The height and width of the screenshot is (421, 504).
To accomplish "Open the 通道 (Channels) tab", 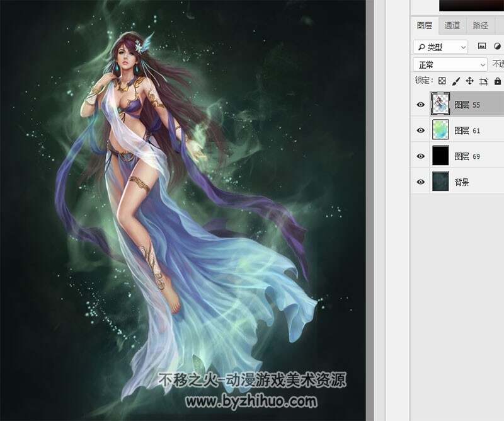I will click(452, 25).
